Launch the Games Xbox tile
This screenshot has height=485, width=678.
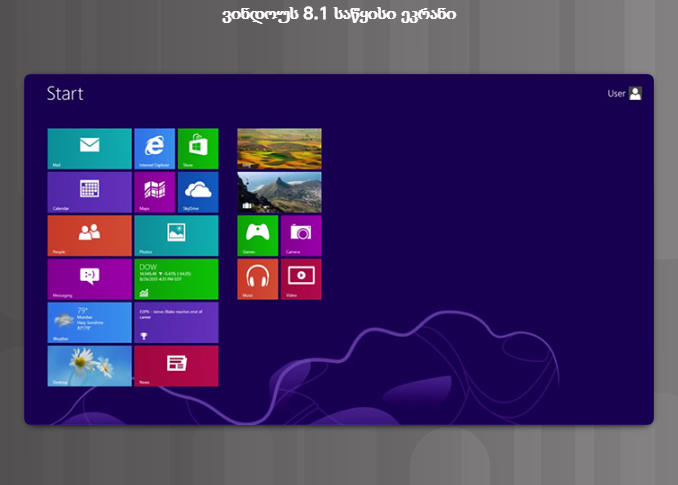(257, 235)
